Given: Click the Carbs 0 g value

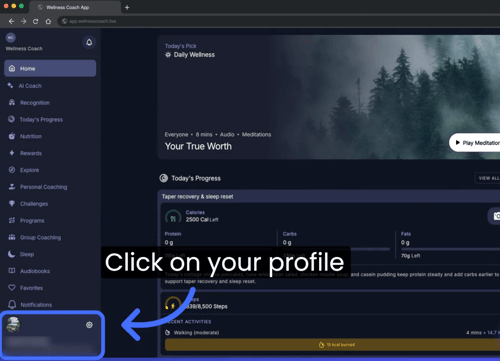Looking at the screenshot, I should [287, 242].
